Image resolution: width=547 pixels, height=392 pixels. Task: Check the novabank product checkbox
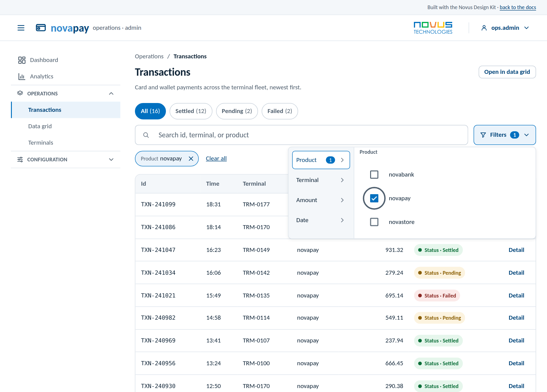[374, 174]
